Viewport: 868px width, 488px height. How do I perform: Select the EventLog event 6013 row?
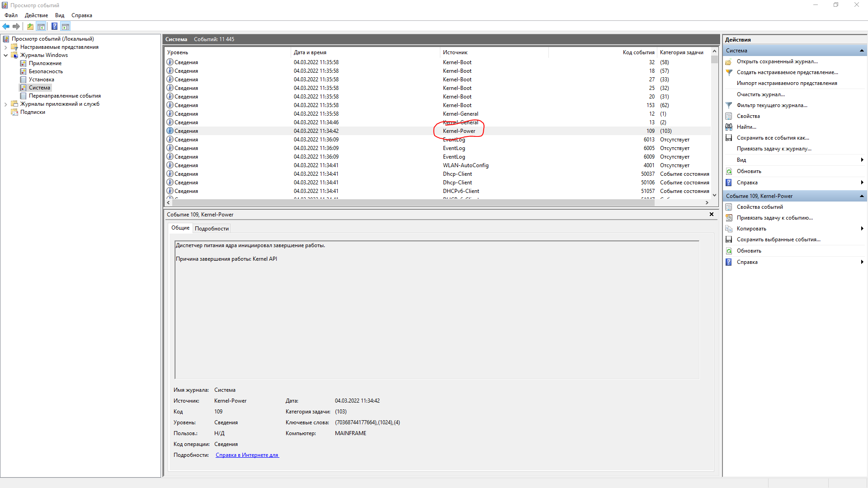[438, 140]
